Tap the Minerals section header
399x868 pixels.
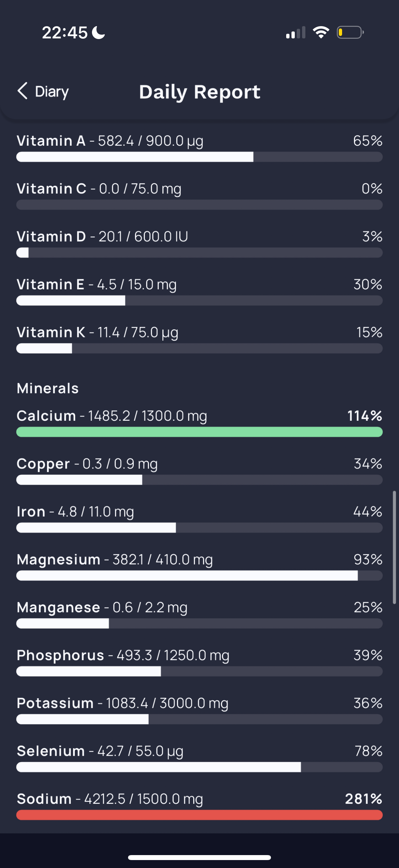[48, 389]
